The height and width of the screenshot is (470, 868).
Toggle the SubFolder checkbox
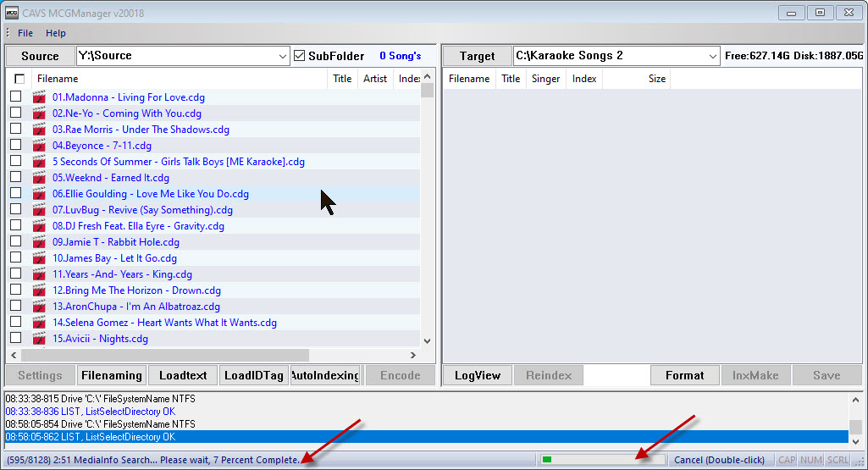point(300,56)
